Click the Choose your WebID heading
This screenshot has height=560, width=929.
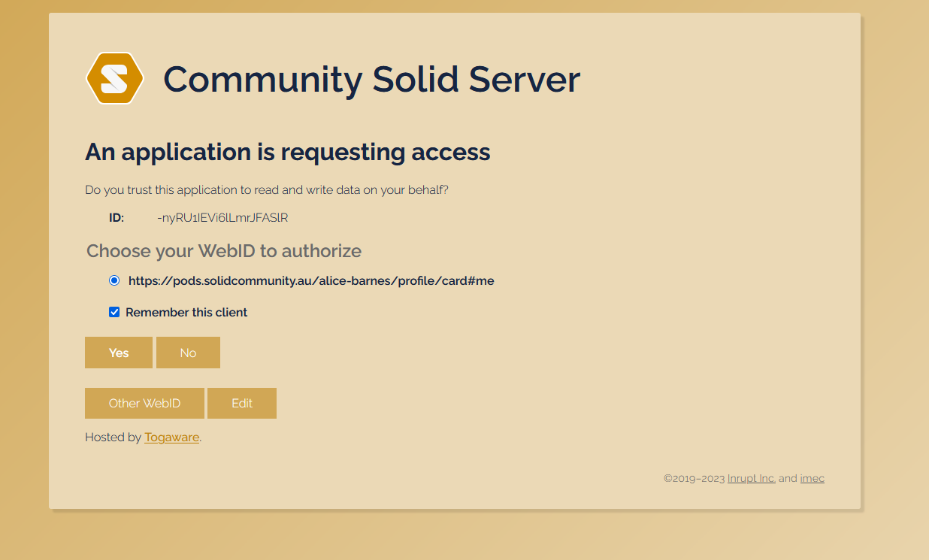coord(223,250)
